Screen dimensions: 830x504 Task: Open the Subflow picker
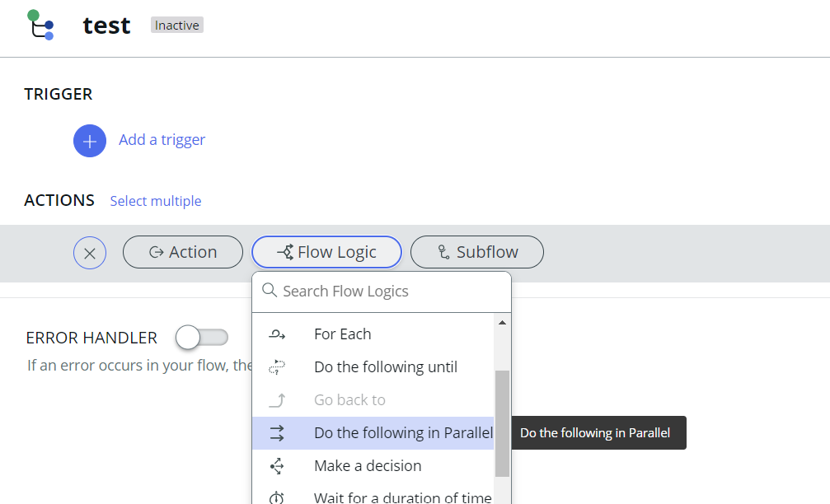476,252
